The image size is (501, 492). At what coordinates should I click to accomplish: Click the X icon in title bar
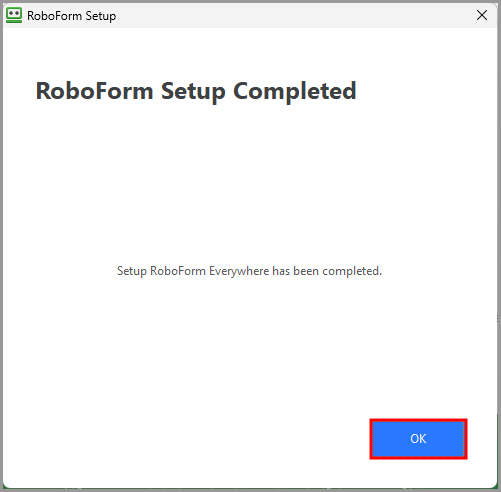pos(482,15)
